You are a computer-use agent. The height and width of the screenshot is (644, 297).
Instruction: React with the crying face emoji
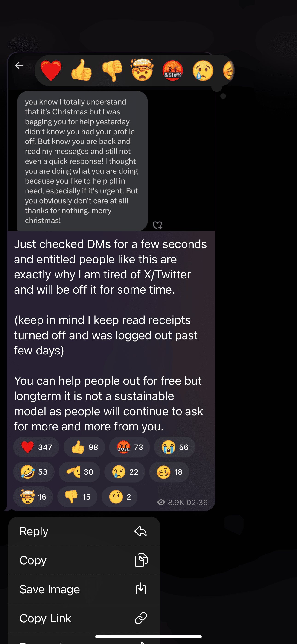pyautogui.click(x=203, y=70)
